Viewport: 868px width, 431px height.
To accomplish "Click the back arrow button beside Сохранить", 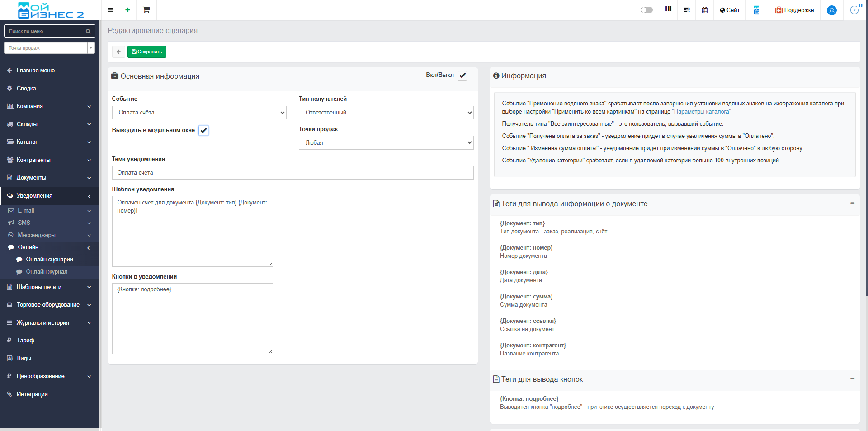I will (x=118, y=52).
